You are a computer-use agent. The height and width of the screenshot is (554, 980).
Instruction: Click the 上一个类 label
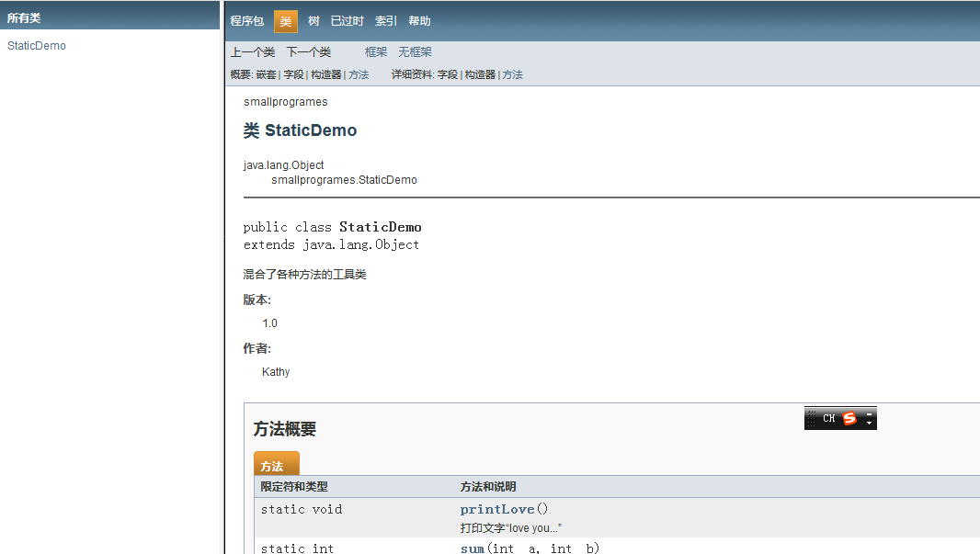point(253,51)
